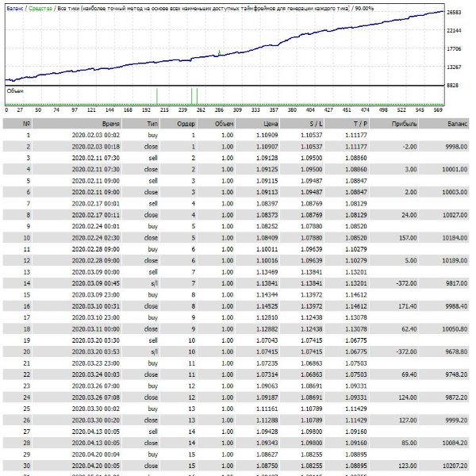This screenshot has width=476, height=476.
Task: Select time cell '2020.02.24 02:30'
Action: (96, 238)
